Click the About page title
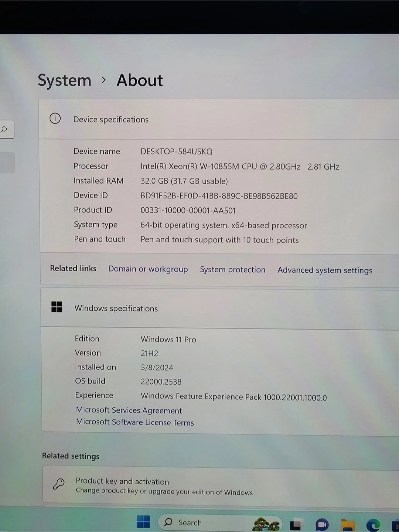399x532 pixels. coord(140,80)
